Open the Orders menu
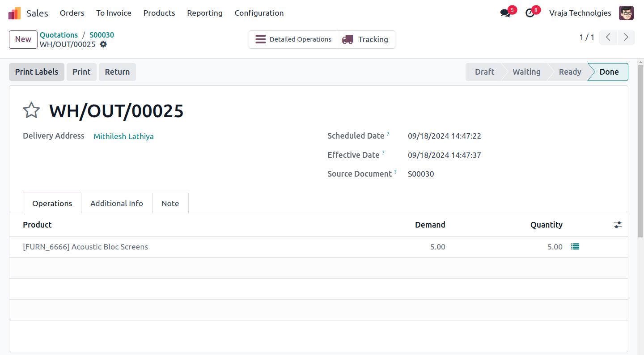 (72, 13)
